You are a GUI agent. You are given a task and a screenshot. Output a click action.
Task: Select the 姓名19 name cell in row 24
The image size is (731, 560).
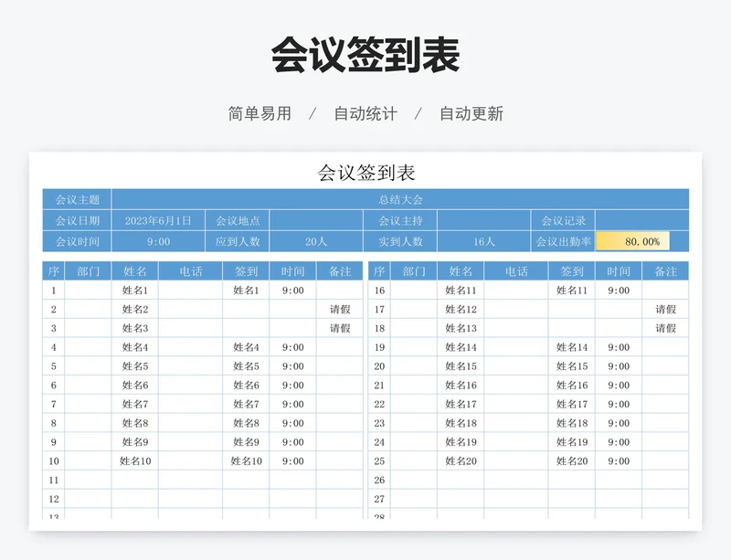pyautogui.click(x=461, y=442)
